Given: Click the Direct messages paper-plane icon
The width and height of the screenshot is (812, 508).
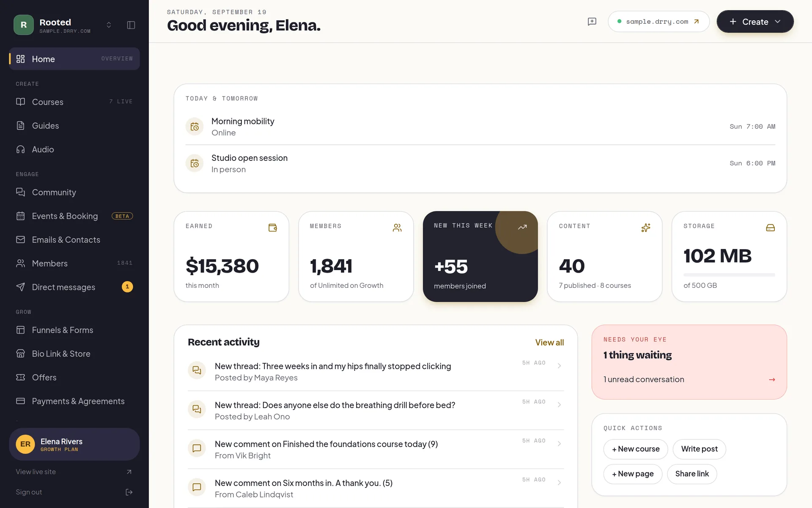Looking at the screenshot, I should [x=20, y=287].
